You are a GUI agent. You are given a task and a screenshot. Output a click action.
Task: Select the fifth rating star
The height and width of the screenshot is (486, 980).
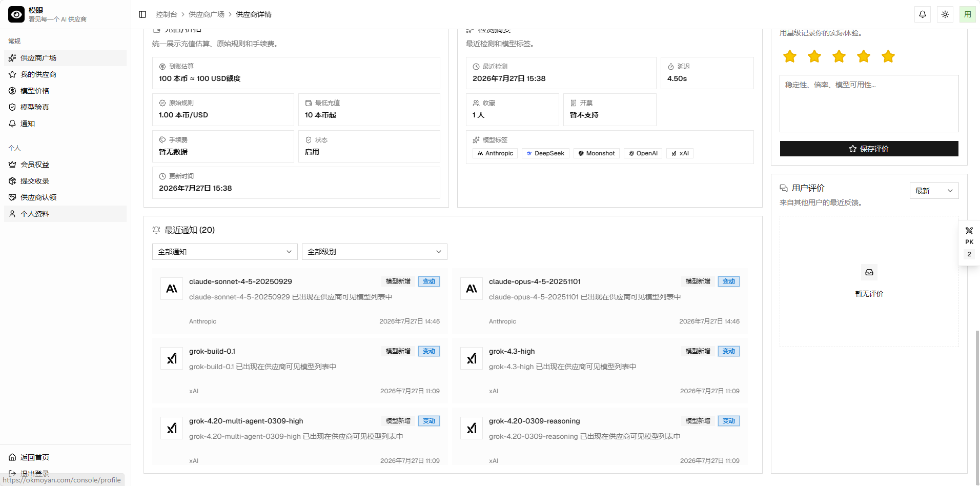pyautogui.click(x=888, y=56)
